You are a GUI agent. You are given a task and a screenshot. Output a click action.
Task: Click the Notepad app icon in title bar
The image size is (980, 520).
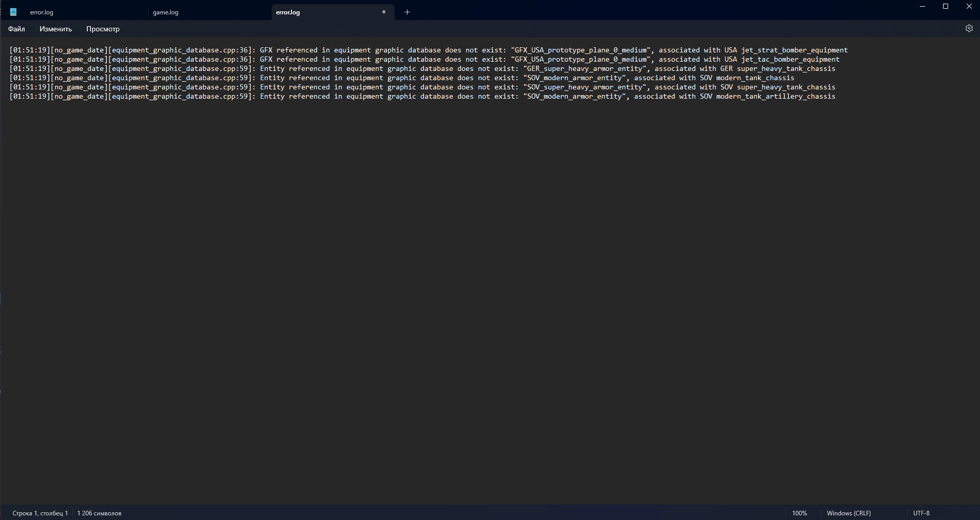coord(13,12)
